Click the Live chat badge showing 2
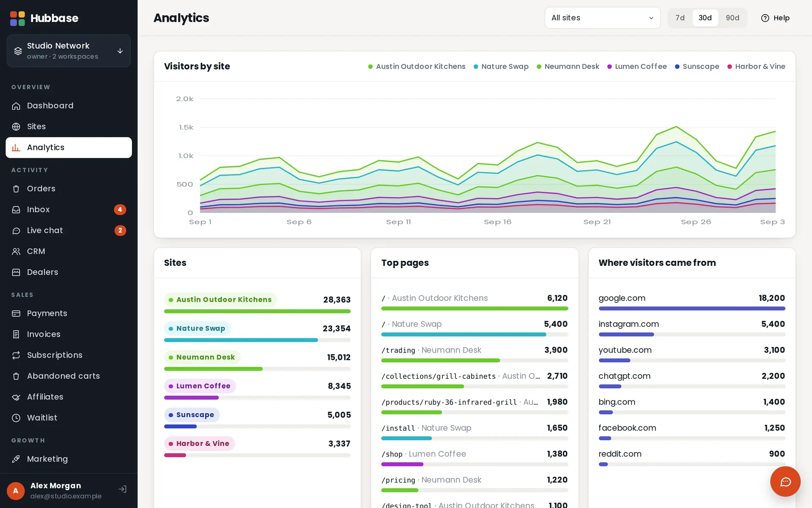Image resolution: width=812 pixels, height=508 pixels. pyautogui.click(x=120, y=230)
